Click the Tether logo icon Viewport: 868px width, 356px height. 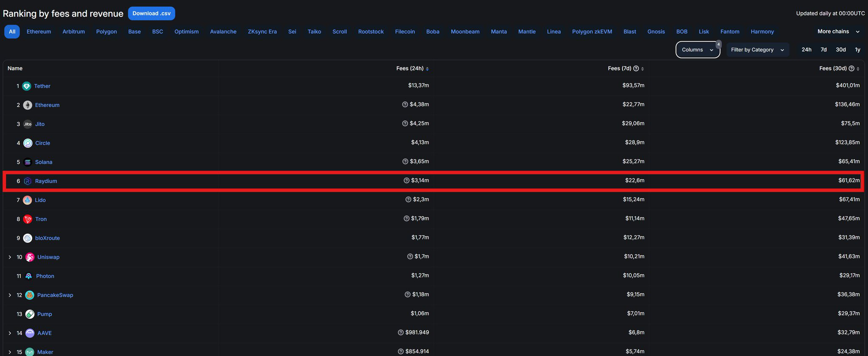point(27,86)
